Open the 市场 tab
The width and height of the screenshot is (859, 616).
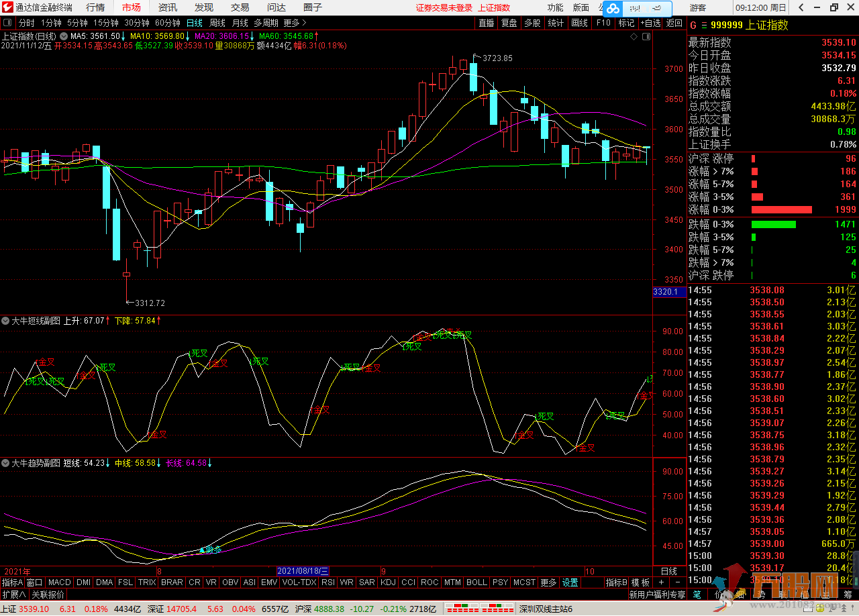pyautogui.click(x=132, y=7)
